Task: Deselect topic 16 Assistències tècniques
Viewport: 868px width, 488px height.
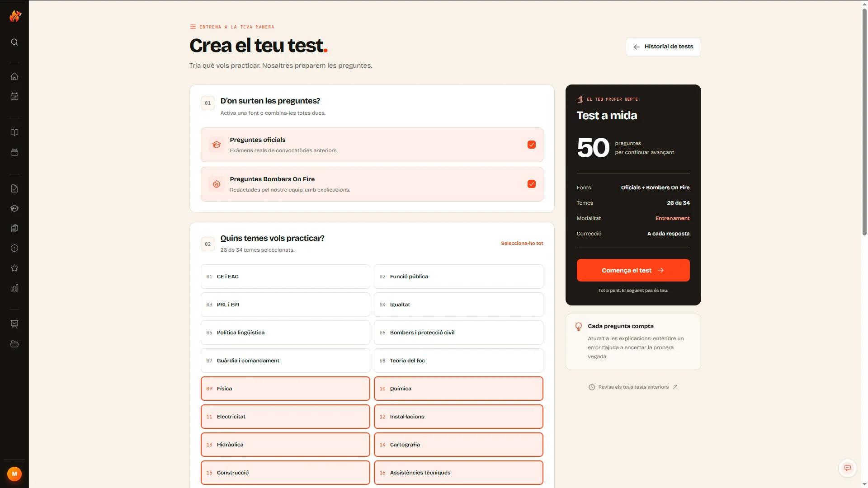Action: (x=458, y=473)
